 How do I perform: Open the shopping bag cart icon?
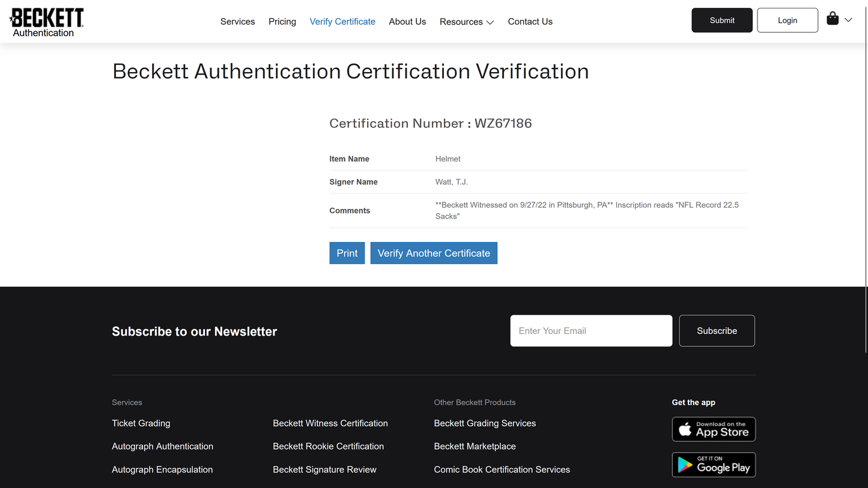833,19
